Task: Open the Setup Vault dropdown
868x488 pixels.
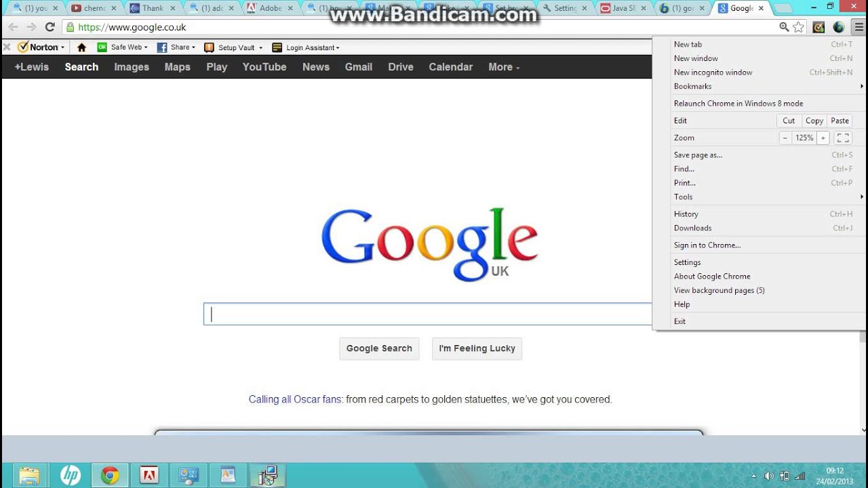Action: (x=233, y=47)
